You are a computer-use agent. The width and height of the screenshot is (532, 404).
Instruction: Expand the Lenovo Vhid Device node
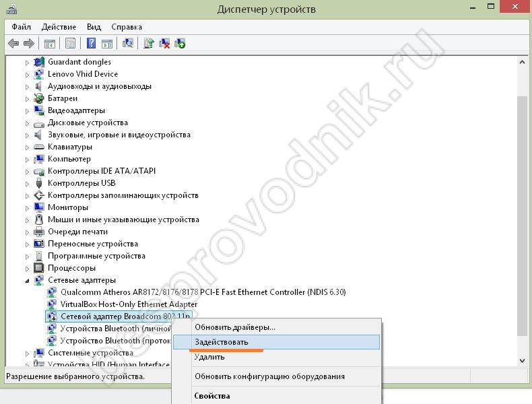point(27,75)
